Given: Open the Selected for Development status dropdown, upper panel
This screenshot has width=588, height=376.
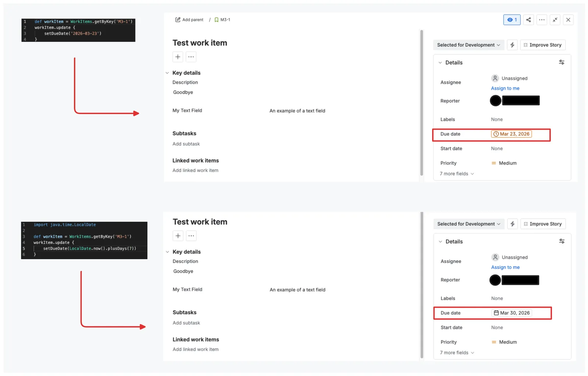Looking at the screenshot, I should (x=469, y=45).
